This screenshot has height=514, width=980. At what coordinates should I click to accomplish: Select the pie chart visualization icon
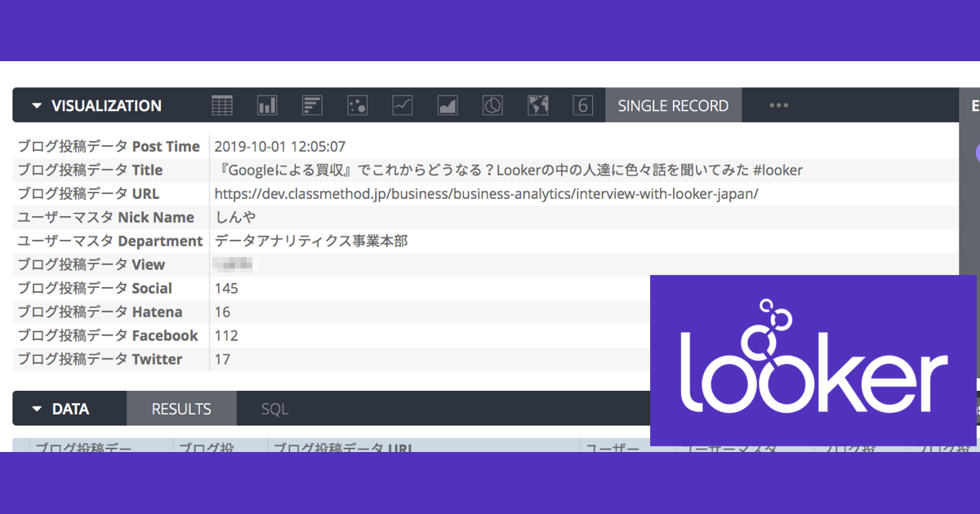tap(492, 104)
